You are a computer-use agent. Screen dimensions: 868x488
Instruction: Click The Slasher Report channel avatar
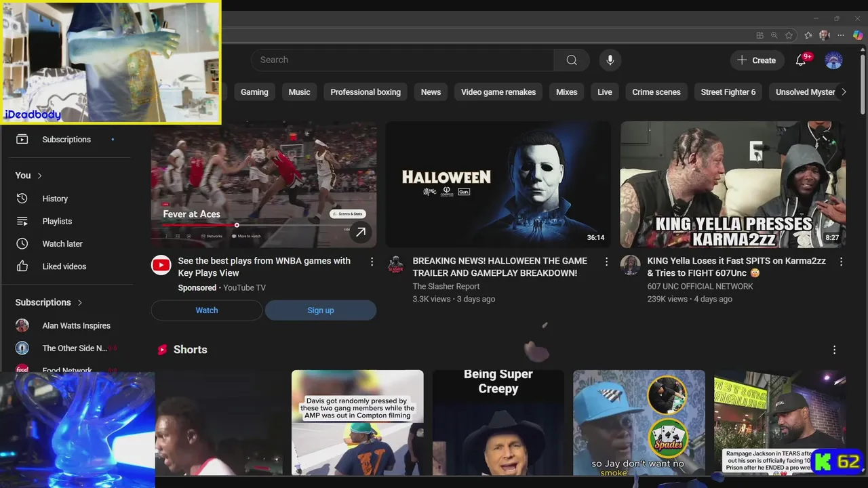pyautogui.click(x=395, y=265)
